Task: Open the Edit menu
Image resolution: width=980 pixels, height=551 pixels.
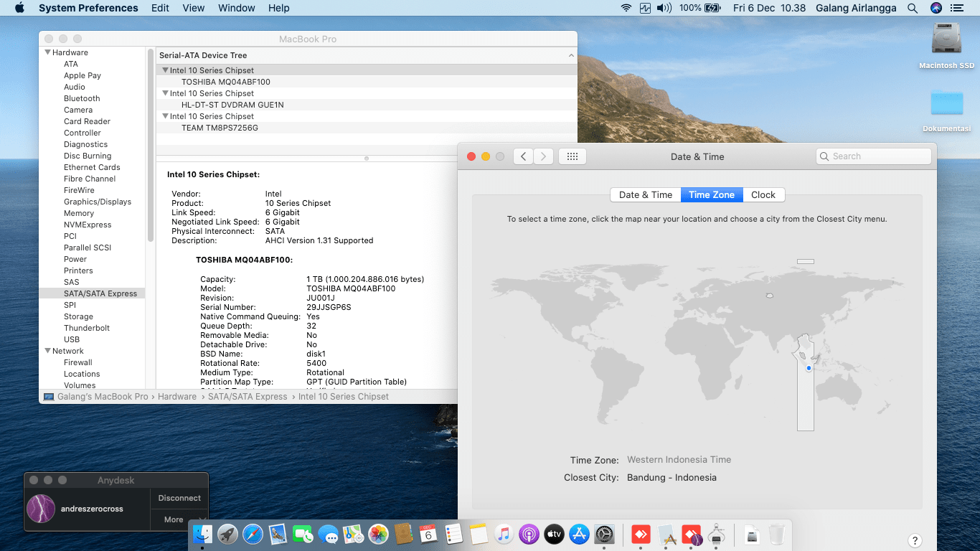Action: pyautogui.click(x=161, y=8)
